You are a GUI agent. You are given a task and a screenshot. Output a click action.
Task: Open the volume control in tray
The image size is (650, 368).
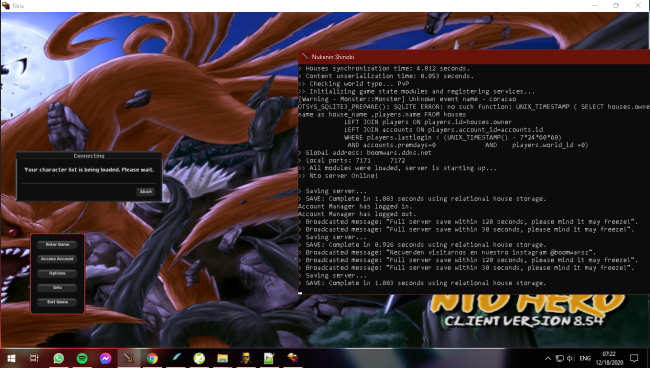point(571,358)
